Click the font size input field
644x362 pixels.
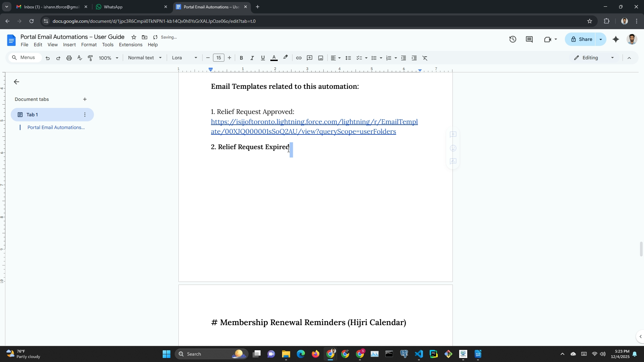(218, 58)
